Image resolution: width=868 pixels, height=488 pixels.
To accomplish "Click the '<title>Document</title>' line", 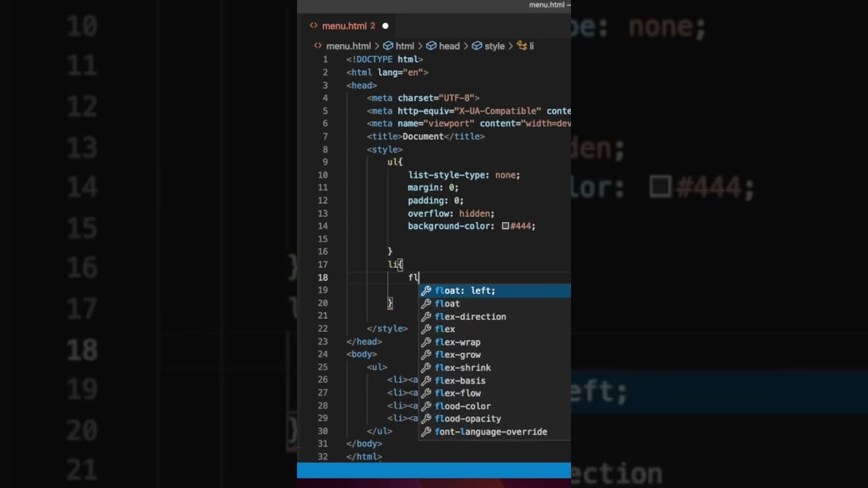I will coord(426,136).
